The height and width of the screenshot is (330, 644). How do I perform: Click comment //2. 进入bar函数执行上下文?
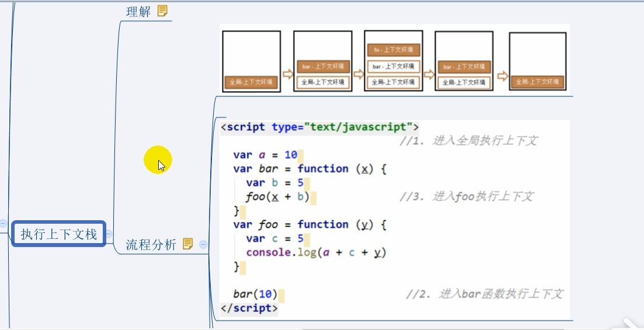coord(485,294)
